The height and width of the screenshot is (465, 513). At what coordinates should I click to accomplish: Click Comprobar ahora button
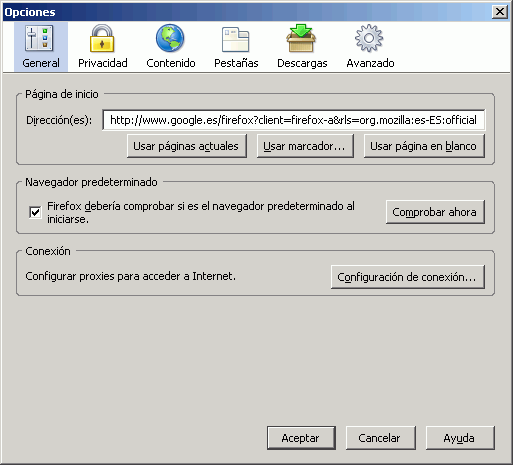point(435,212)
